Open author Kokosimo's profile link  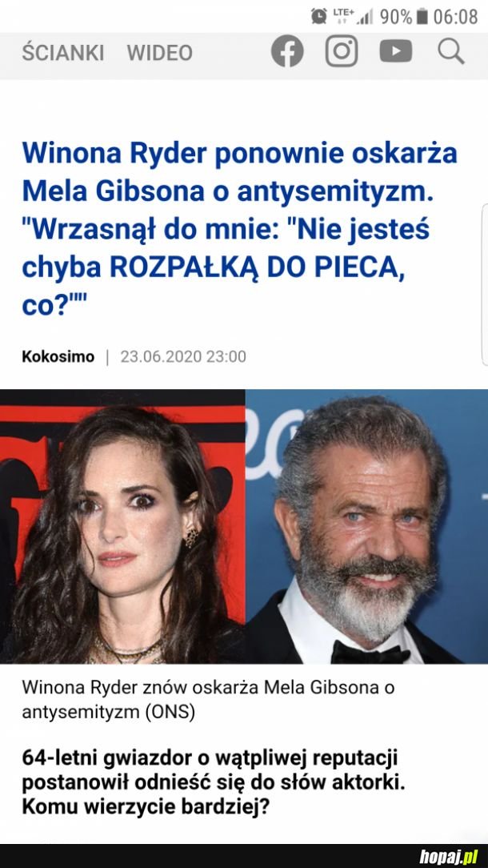(x=58, y=356)
